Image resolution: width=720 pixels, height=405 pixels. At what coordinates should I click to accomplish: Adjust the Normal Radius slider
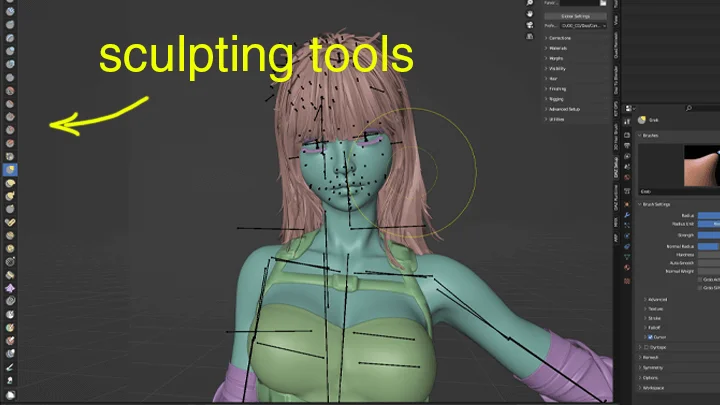pos(709,247)
